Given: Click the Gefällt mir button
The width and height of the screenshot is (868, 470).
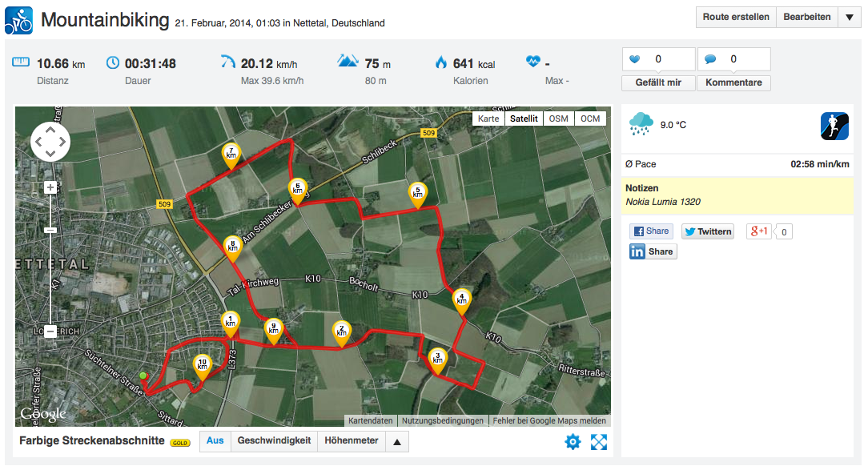Looking at the screenshot, I should [658, 82].
